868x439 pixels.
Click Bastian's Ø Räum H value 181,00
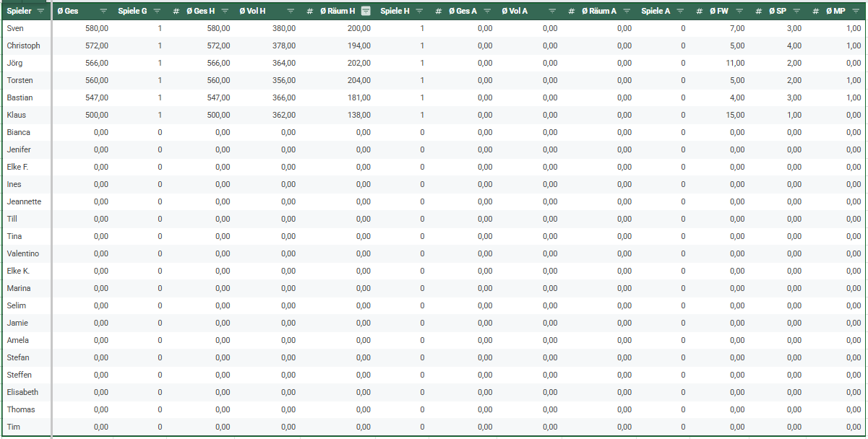[x=358, y=97]
